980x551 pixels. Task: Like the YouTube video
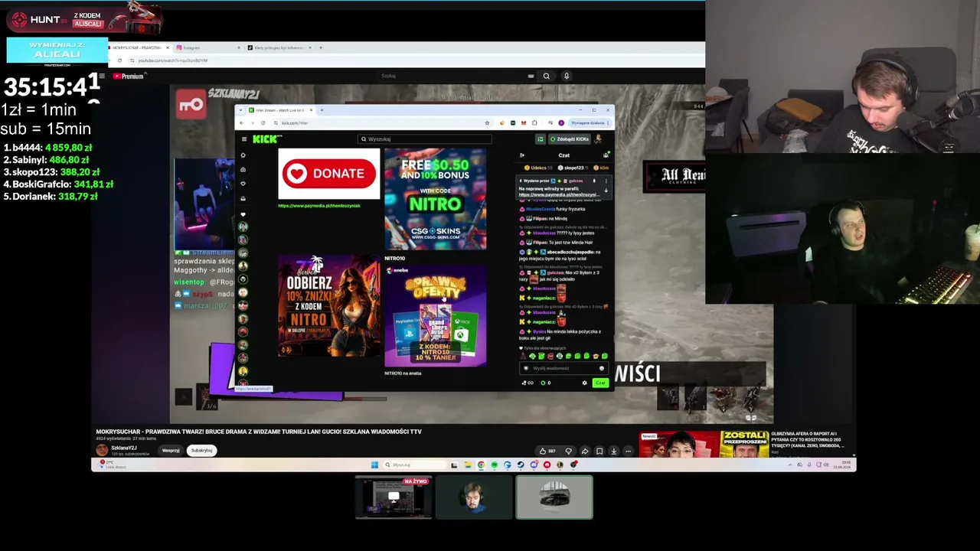547,451
